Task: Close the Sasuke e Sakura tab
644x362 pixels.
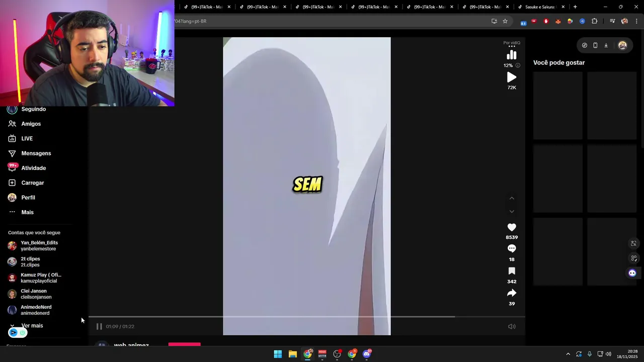Action: tap(563, 7)
